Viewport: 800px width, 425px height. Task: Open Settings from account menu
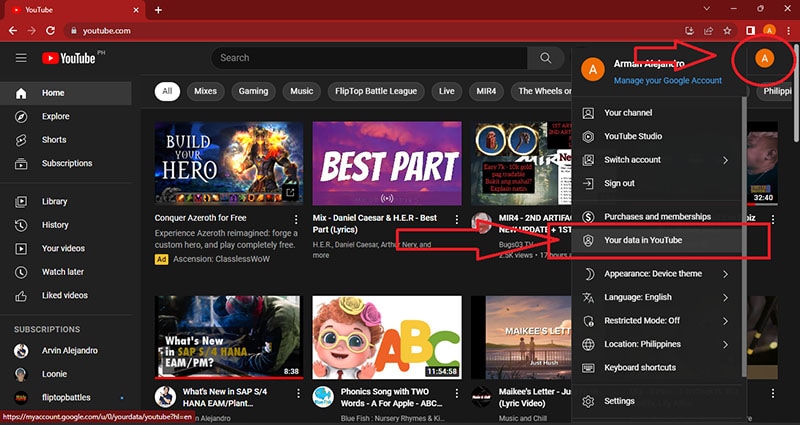[657, 402]
